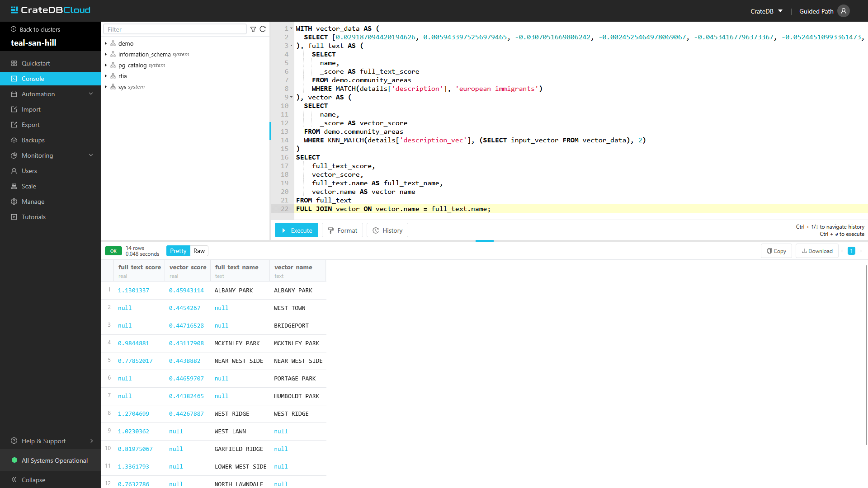Click line 22 FULL JOIN statement
868x488 pixels.
click(x=393, y=209)
